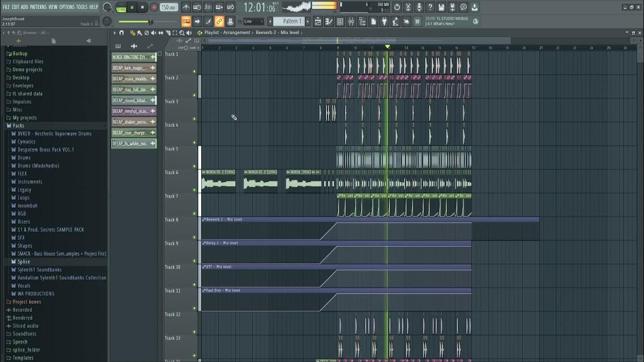
Task: Open the TOOLS menu
Action: pos(82,7)
